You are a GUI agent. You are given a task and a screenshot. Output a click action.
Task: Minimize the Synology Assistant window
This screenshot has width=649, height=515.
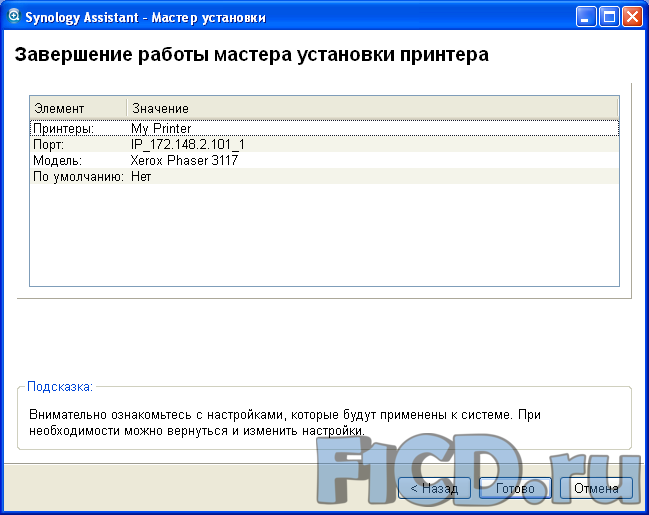[585, 17]
